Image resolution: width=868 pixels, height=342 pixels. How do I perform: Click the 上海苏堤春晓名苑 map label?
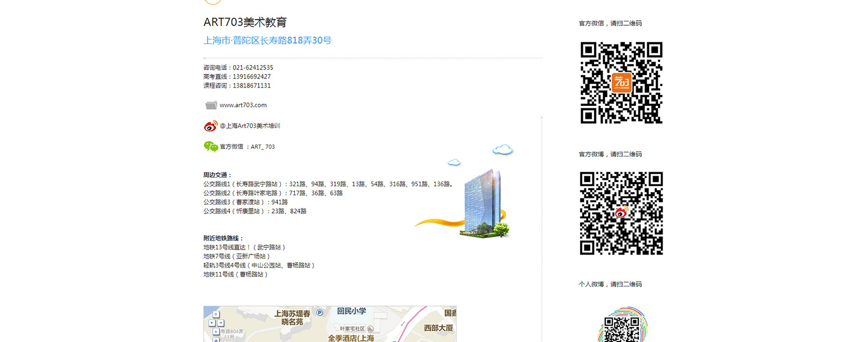(x=292, y=318)
